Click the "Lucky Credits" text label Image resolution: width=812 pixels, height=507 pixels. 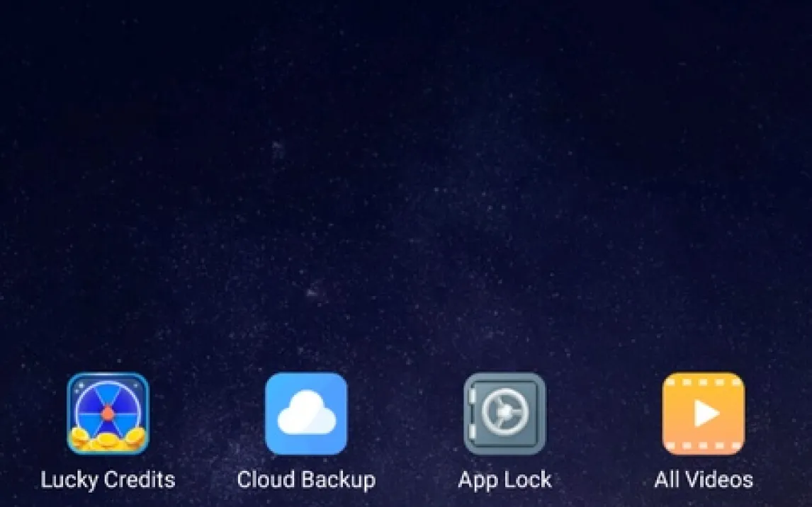(108, 480)
